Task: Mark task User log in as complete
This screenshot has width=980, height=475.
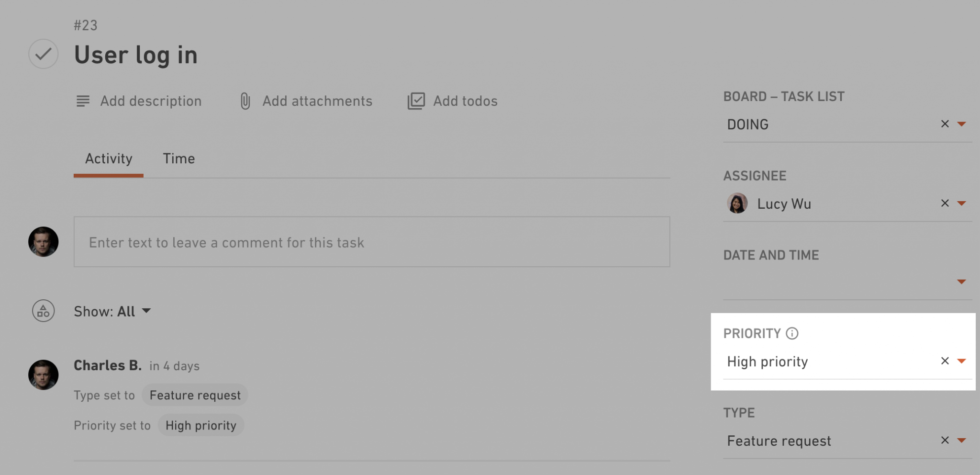Action: [44, 54]
